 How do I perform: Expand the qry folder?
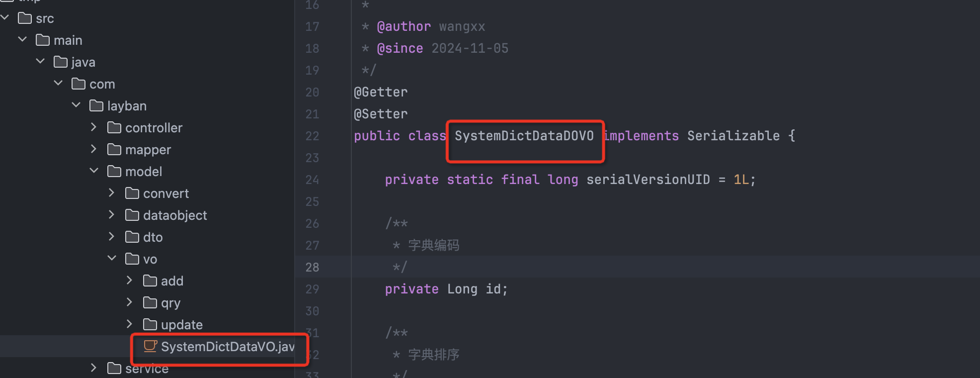(x=130, y=302)
